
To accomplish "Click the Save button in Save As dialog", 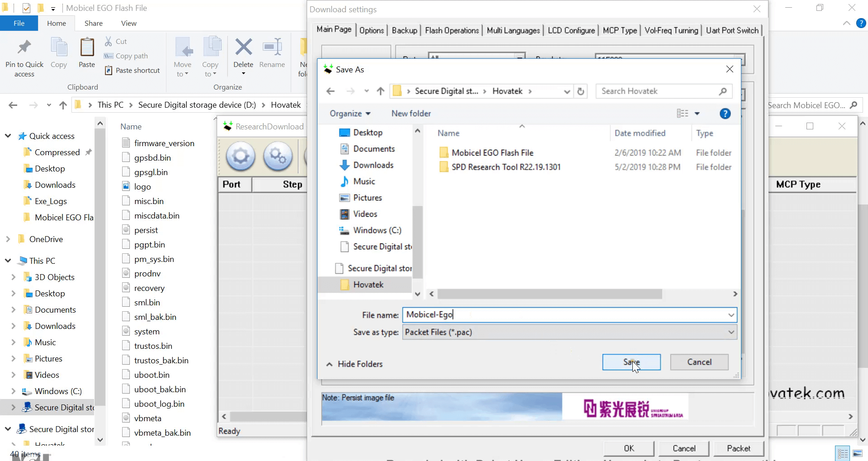I will coord(631,362).
